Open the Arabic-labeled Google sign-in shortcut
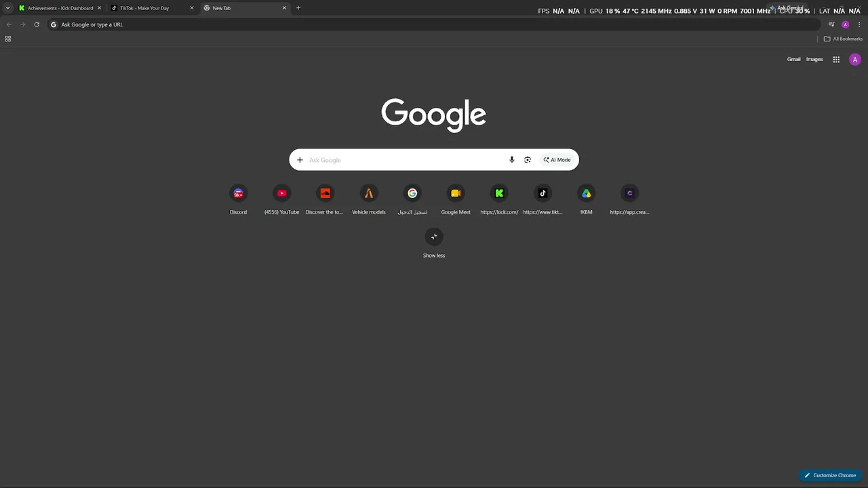 pos(412,201)
